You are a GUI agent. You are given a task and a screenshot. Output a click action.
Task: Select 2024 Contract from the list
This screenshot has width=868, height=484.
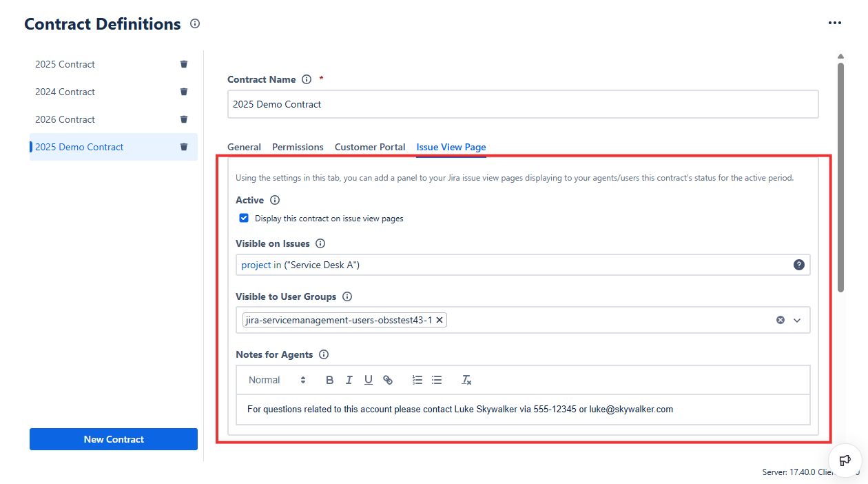coord(65,92)
